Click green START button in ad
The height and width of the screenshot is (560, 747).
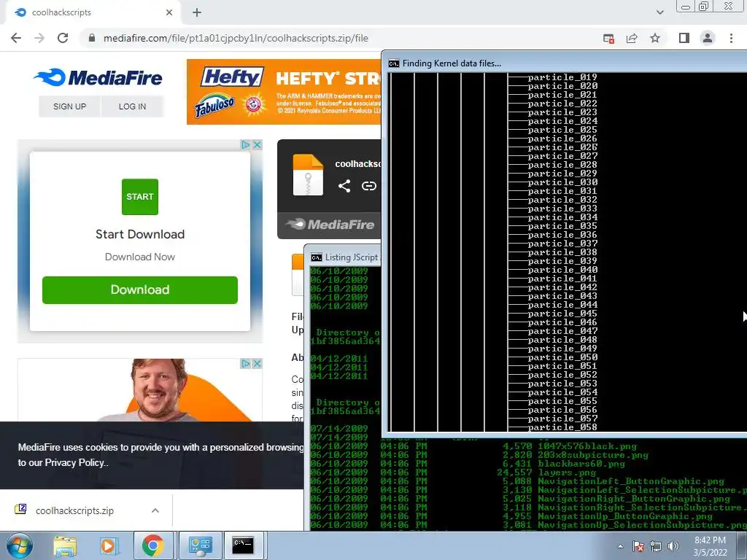[x=139, y=197]
